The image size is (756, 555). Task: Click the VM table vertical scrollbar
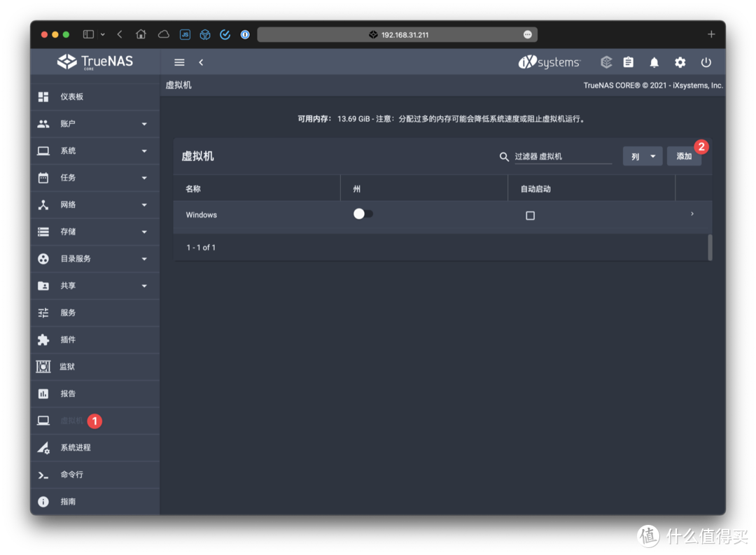point(710,247)
